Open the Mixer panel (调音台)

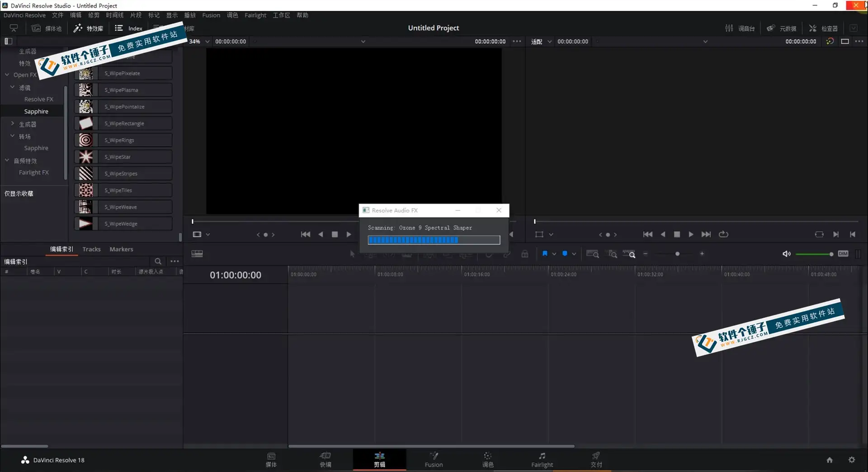(740, 28)
